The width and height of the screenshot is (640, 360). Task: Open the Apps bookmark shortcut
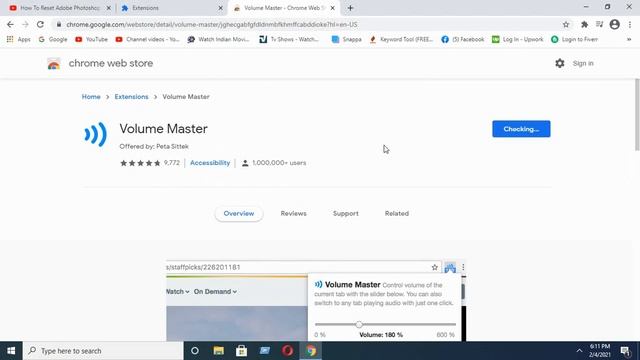tap(19, 39)
